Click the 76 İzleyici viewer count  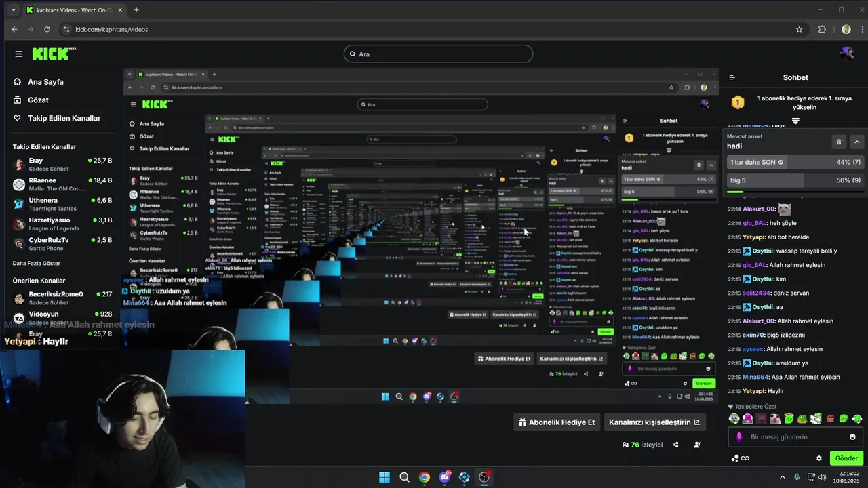[x=642, y=445]
